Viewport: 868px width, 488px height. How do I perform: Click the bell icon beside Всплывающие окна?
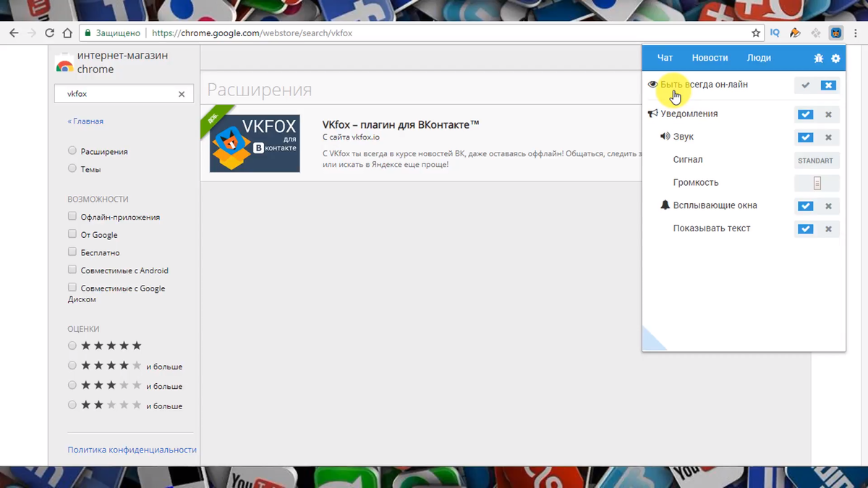pos(665,205)
